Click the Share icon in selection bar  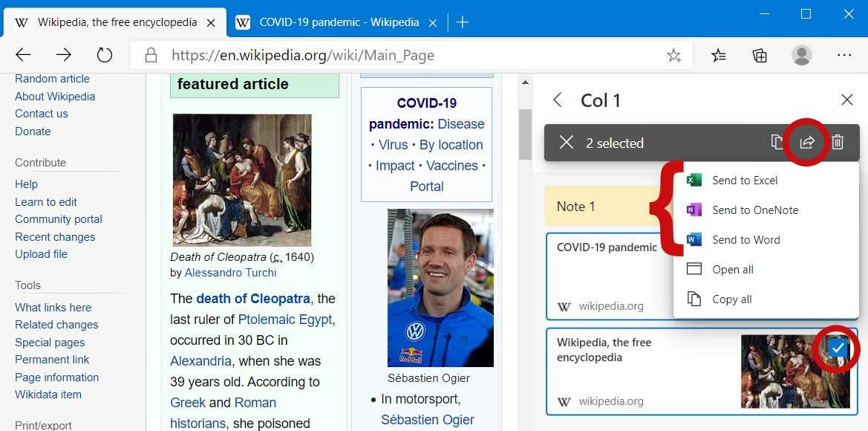point(807,143)
